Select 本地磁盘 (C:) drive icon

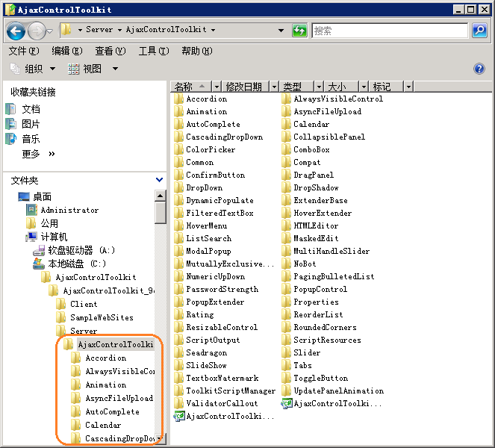point(39,264)
